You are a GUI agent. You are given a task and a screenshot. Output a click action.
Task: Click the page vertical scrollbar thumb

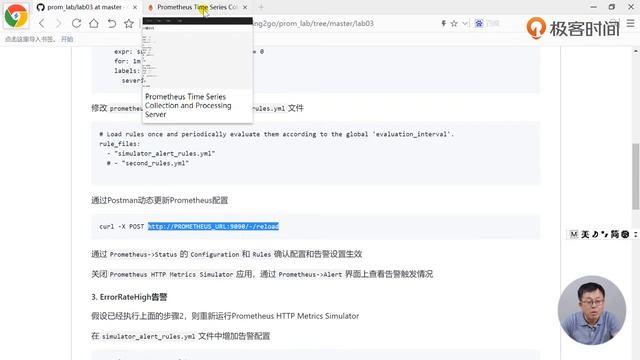point(636,176)
